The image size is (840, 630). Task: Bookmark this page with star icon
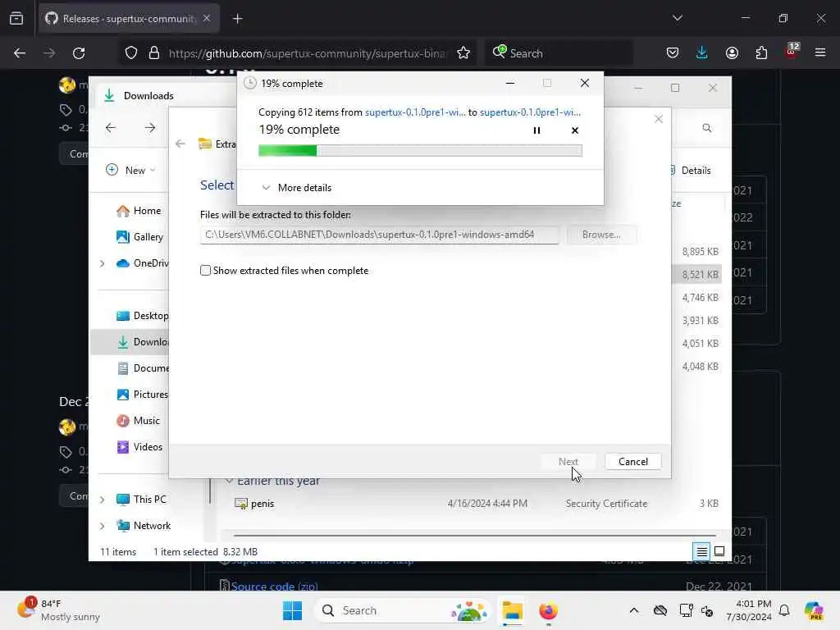click(463, 53)
